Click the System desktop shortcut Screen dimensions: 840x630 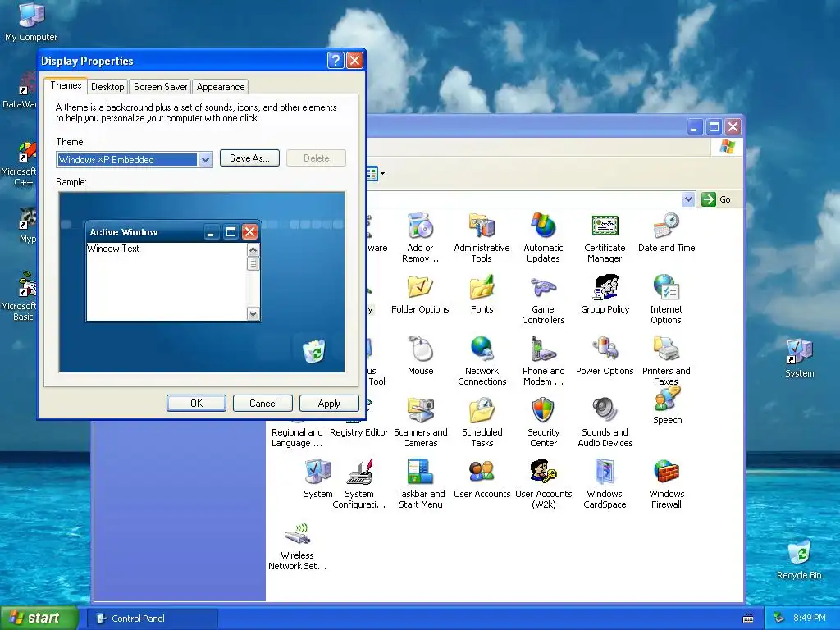tap(799, 358)
